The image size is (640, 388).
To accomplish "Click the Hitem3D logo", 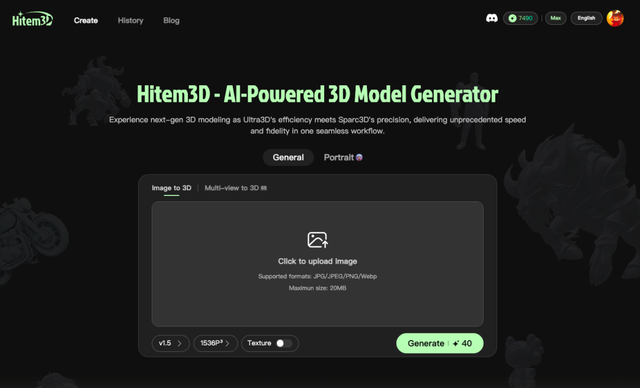I will [32, 19].
